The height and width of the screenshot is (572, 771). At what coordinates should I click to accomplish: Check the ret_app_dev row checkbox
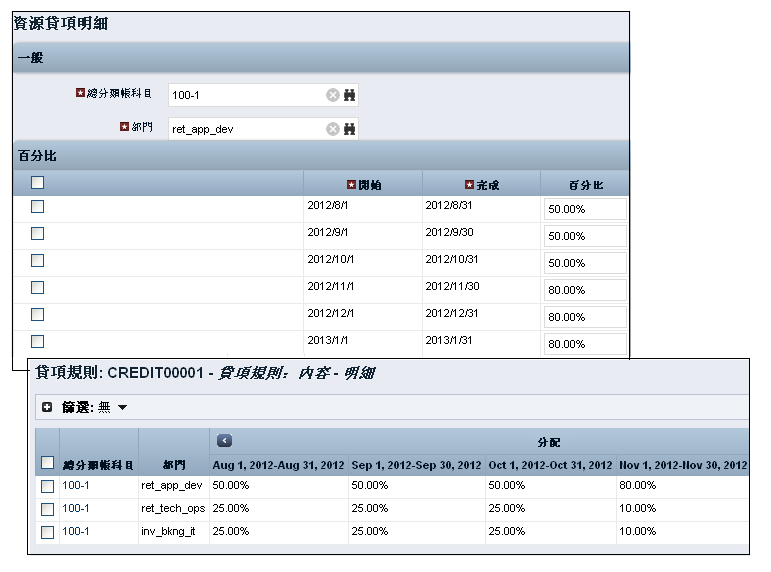pyautogui.click(x=47, y=486)
